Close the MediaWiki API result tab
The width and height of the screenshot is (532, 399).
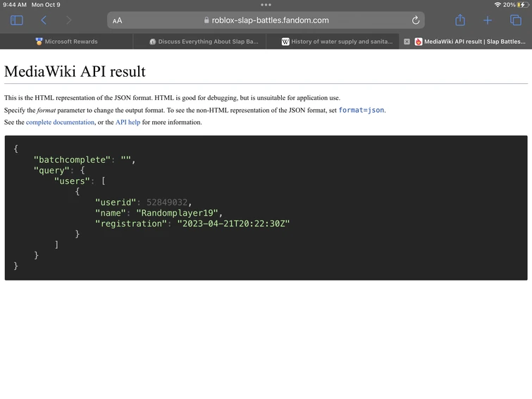pos(407,42)
